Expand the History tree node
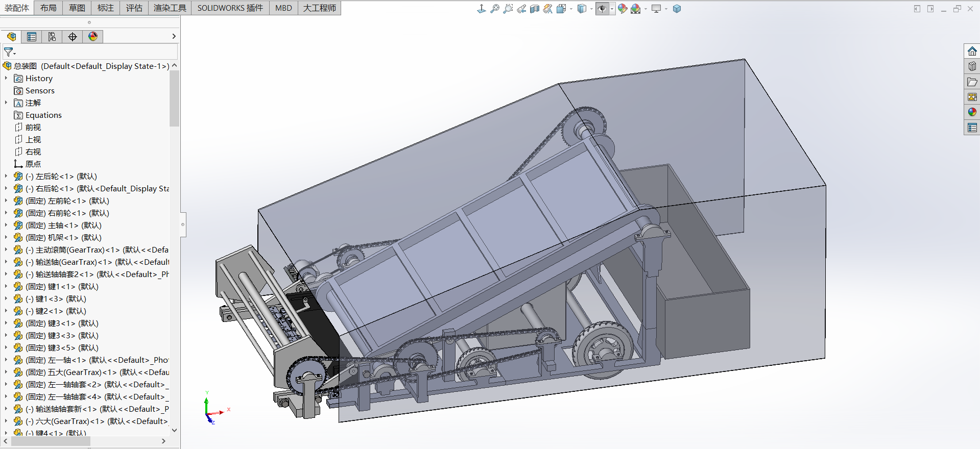This screenshot has height=449, width=980. [x=6, y=78]
